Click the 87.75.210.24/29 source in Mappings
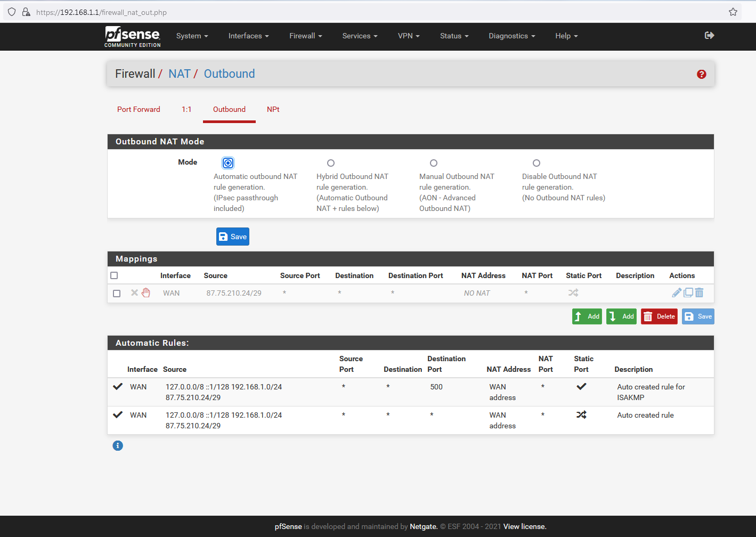 (234, 293)
